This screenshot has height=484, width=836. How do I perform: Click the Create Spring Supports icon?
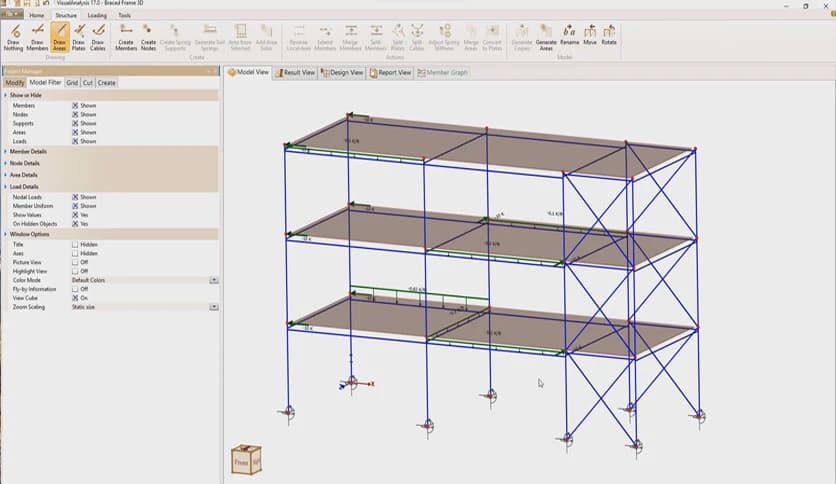click(175, 37)
